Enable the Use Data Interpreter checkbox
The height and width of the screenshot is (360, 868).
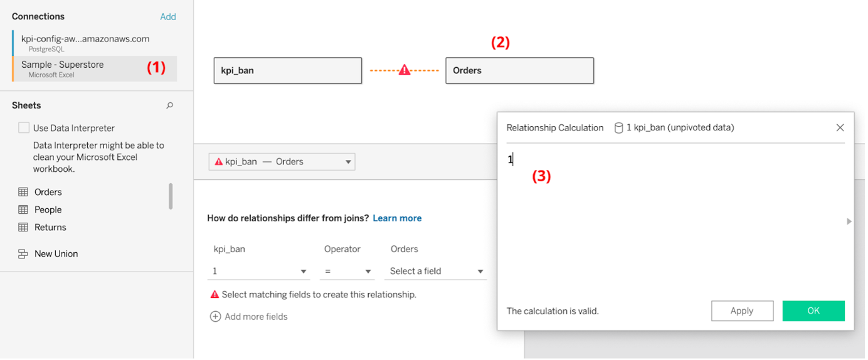pos(24,128)
